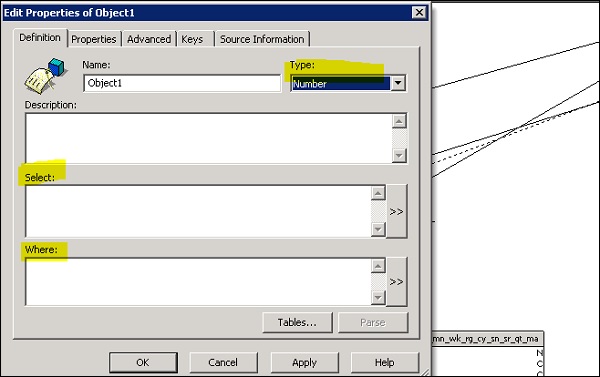Confirm with the OK button
Viewport: 600px width, 377px height.
click(x=143, y=362)
